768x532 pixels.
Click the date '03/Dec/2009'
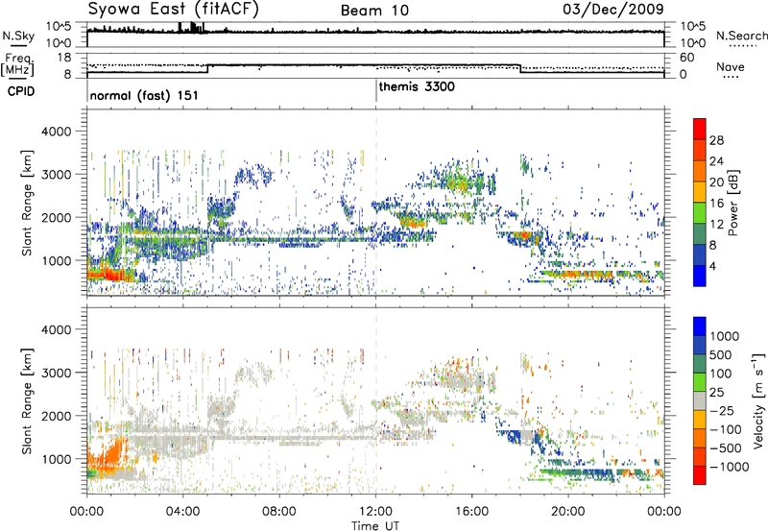pos(613,9)
